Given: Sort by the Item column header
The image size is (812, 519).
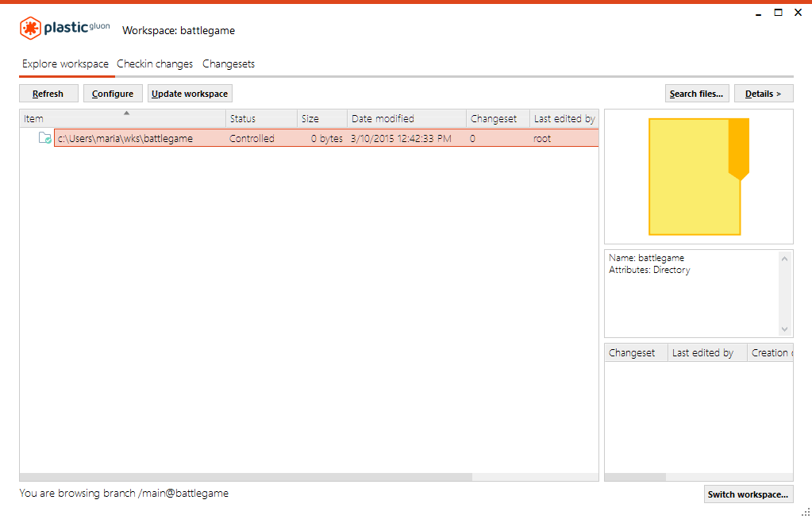Looking at the screenshot, I should point(123,118).
